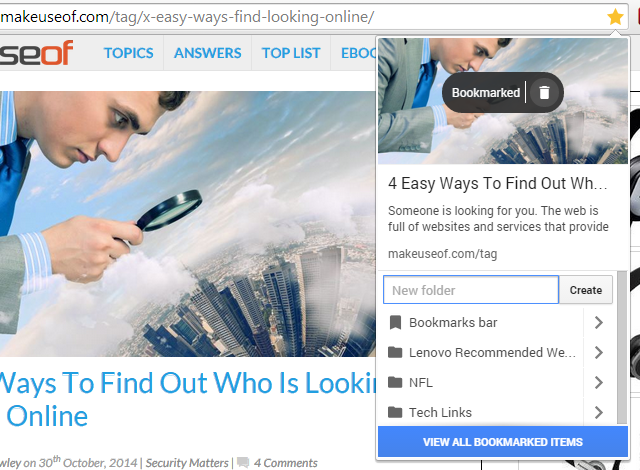
Task: Delete bookmark using the trash can icon
Action: coord(544,93)
